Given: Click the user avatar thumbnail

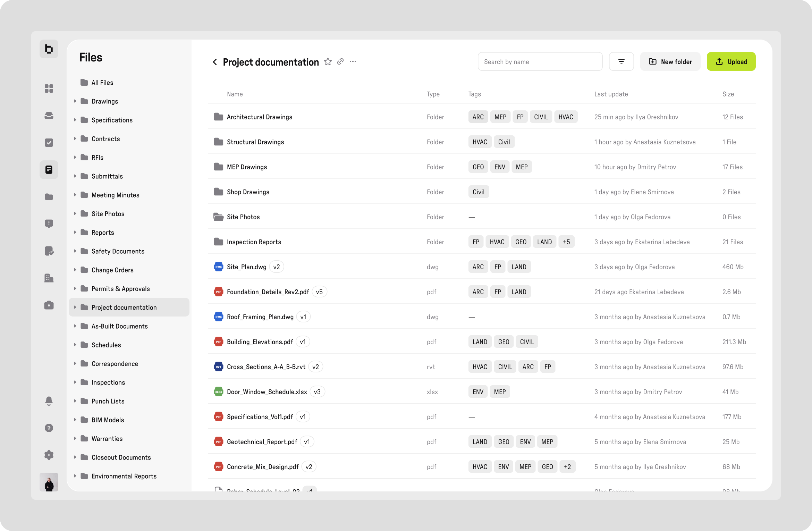Looking at the screenshot, I should tap(49, 482).
